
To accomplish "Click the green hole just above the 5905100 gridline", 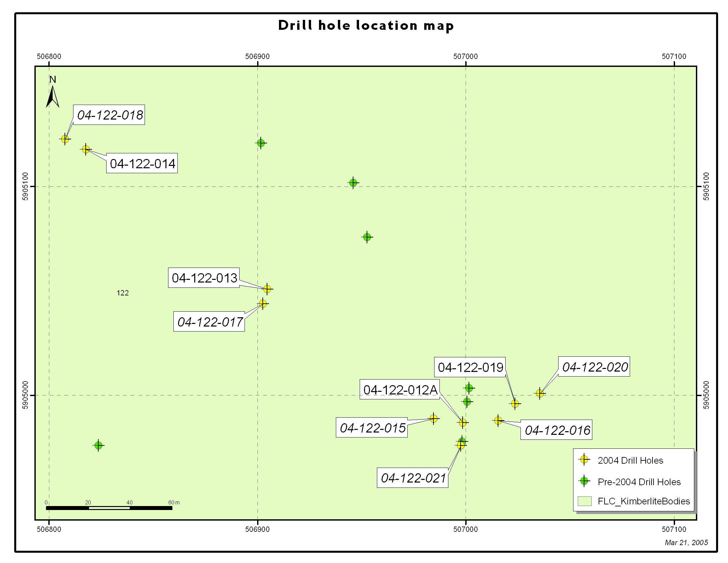I will tap(353, 183).
